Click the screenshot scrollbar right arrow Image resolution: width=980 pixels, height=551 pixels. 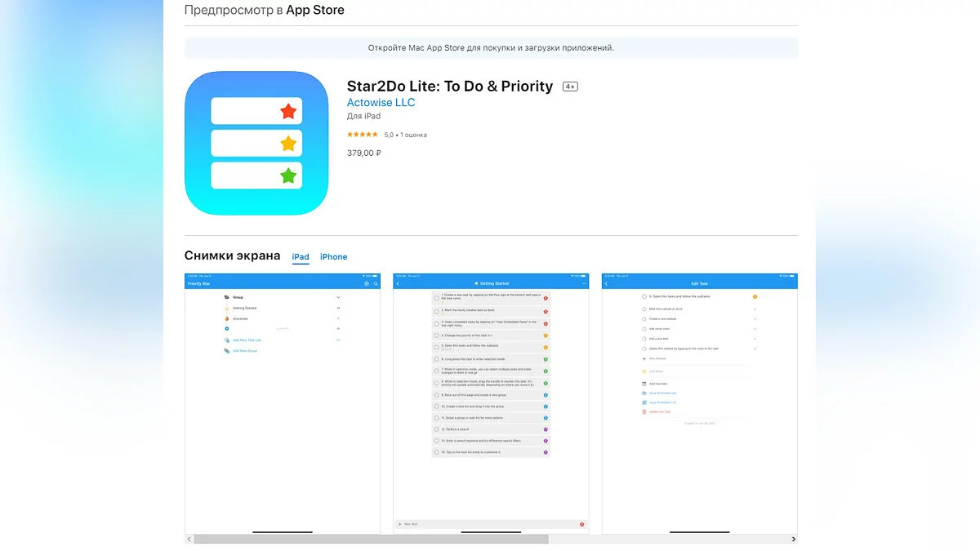[794, 540]
